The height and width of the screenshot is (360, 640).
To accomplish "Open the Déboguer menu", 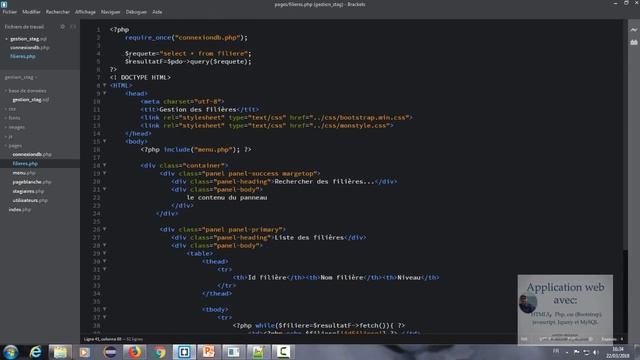I will coord(136,12).
